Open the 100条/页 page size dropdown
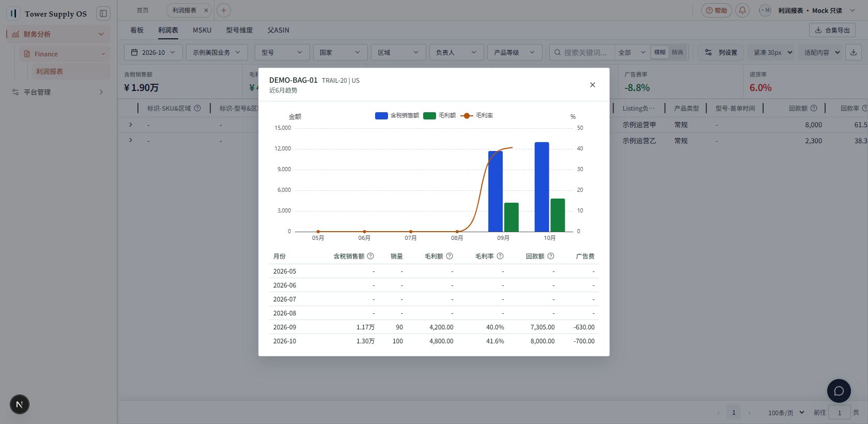Viewport: 868px width, 424px height. point(786,413)
